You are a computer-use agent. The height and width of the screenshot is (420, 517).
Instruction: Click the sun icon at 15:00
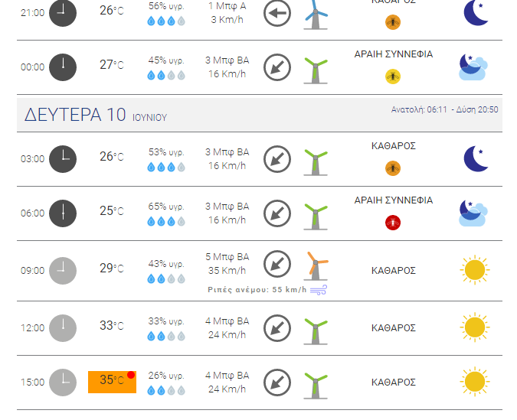pyautogui.click(x=475, y=382)
